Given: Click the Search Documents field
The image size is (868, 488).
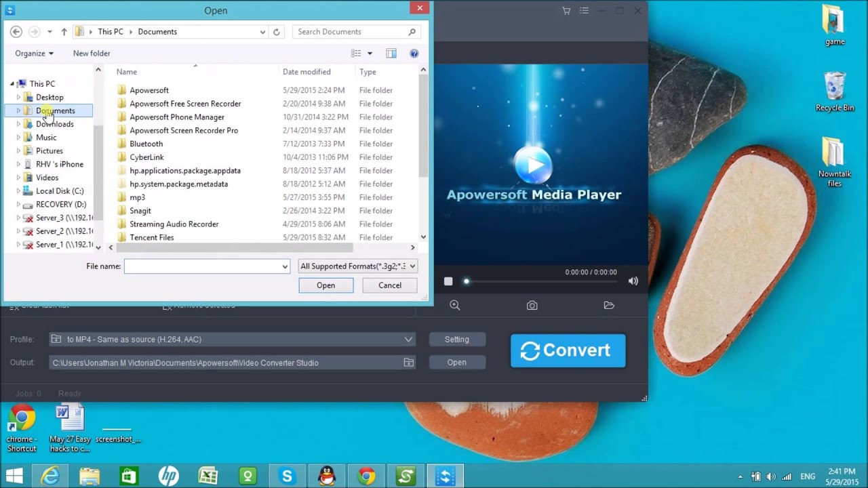Looking at the screenshot, I should [357, 32].
